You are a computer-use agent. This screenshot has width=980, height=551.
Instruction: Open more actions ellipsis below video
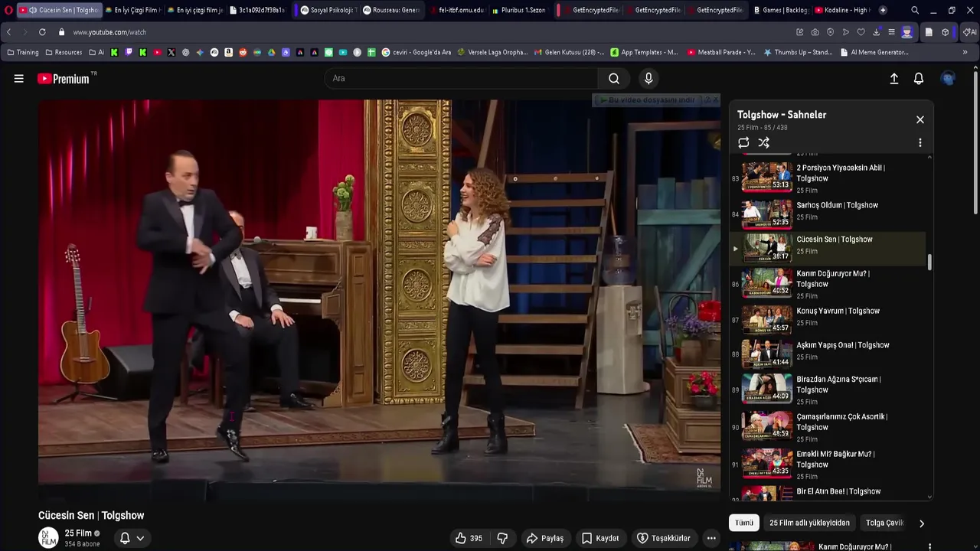click(711, 538)
